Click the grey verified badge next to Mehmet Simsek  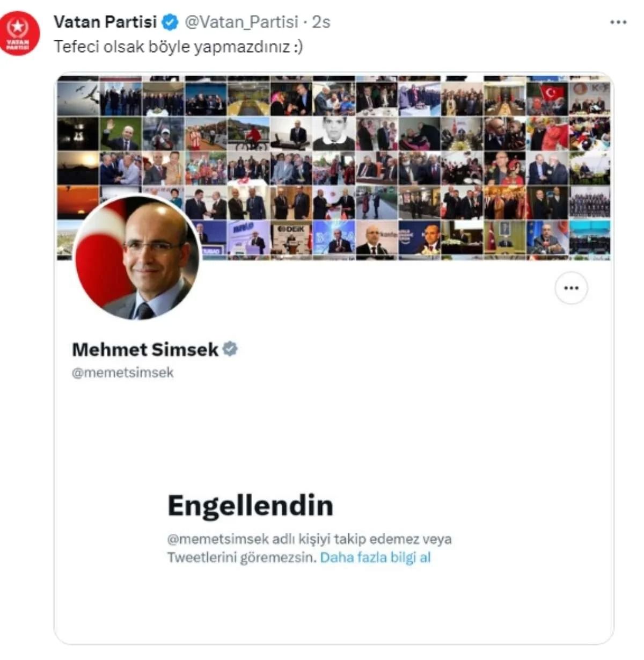point(230,349)
